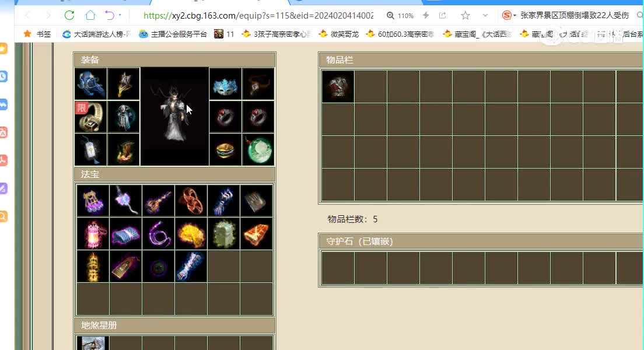644x350 pixels.
Task: Select the golden bracelet equipment slot
Action: click(226, 150)
